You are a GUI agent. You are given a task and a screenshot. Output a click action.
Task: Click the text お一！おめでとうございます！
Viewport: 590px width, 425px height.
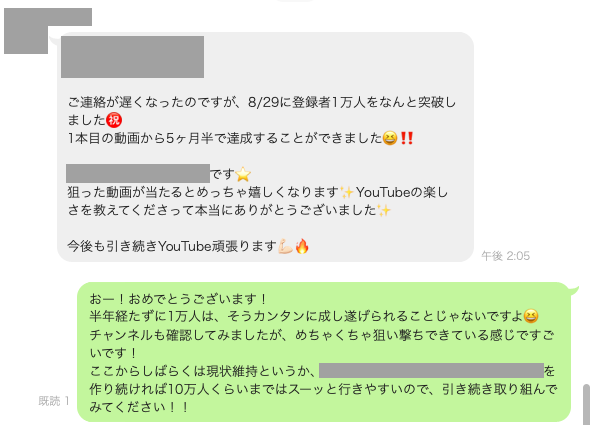click(178, 299)
